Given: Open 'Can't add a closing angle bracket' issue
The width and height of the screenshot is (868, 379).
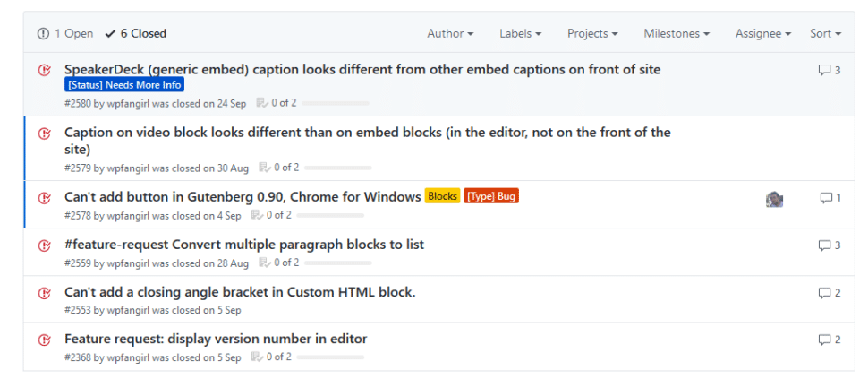Looking at the screenshot, I should pos(240,292).
